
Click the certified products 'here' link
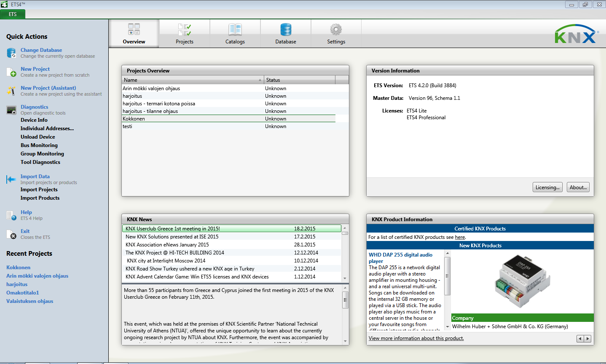coord(460,237)
